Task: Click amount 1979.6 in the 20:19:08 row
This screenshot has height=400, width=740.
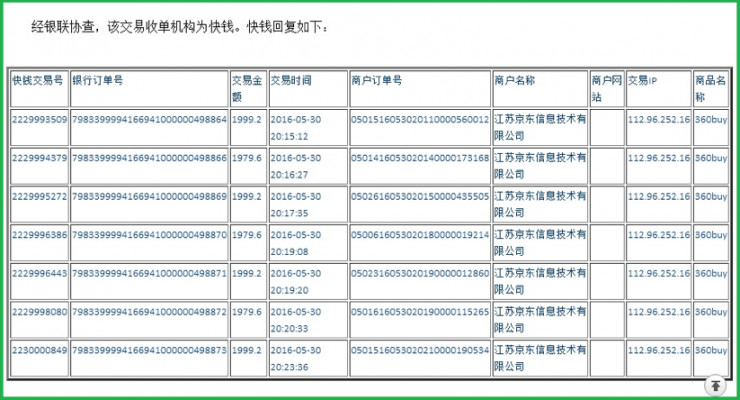Action: (246, 235)
